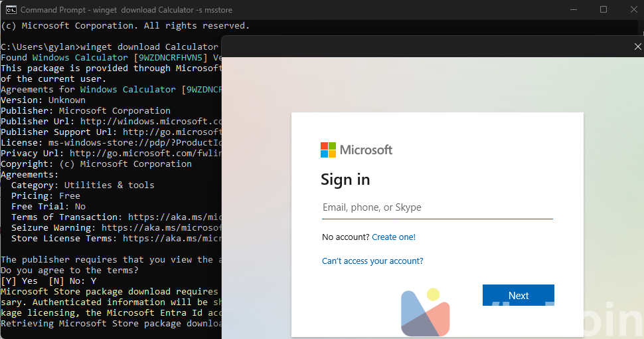Click the Publisher Support Url address
This screenshot has width=644, height=339.
[x=172, y=132]
